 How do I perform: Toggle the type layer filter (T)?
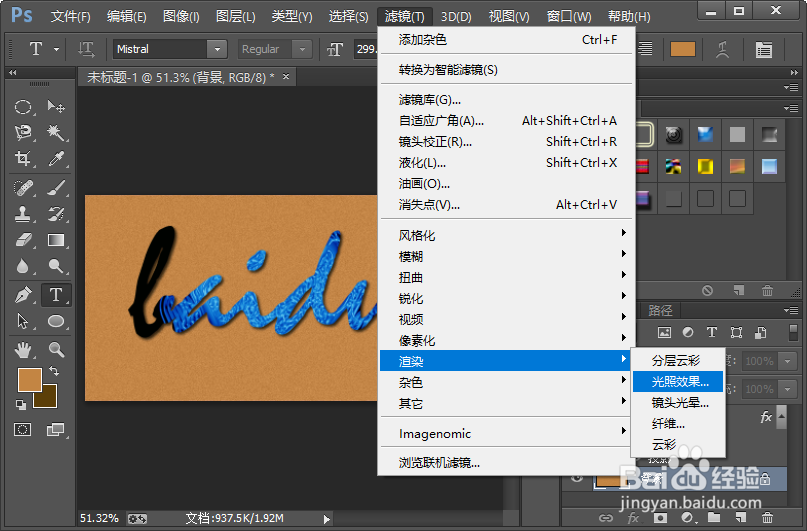pos(712,332)
